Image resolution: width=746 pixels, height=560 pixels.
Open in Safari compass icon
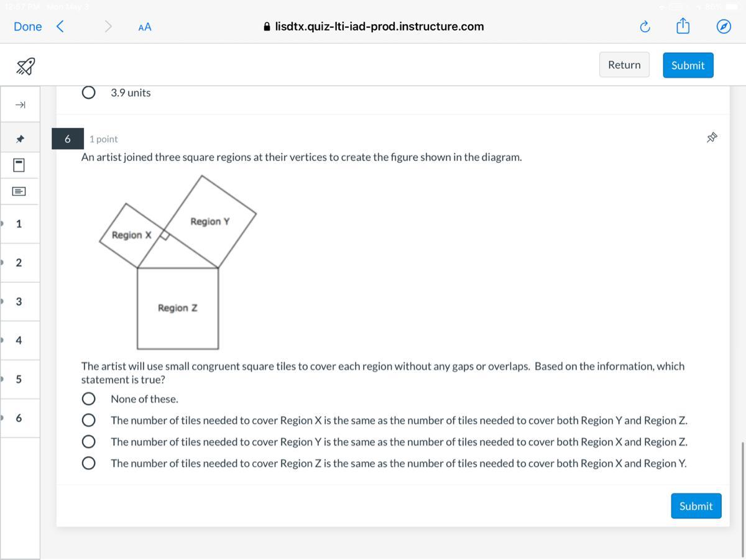tap(723, 27)
